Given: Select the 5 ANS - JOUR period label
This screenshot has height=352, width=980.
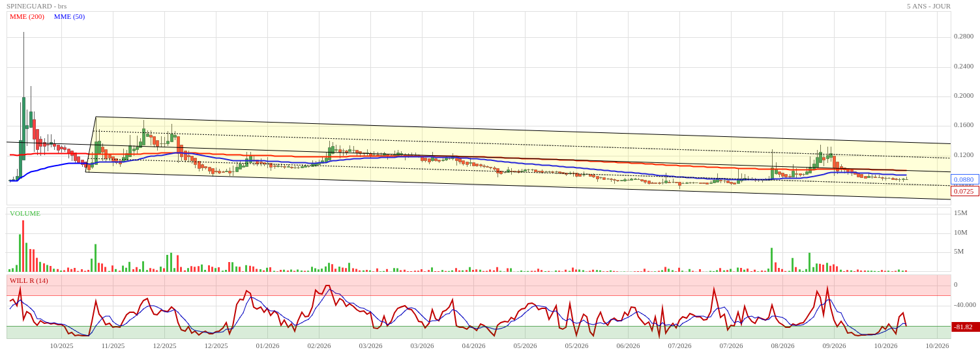Looking at the screenshot, I should tap(928, 6).
